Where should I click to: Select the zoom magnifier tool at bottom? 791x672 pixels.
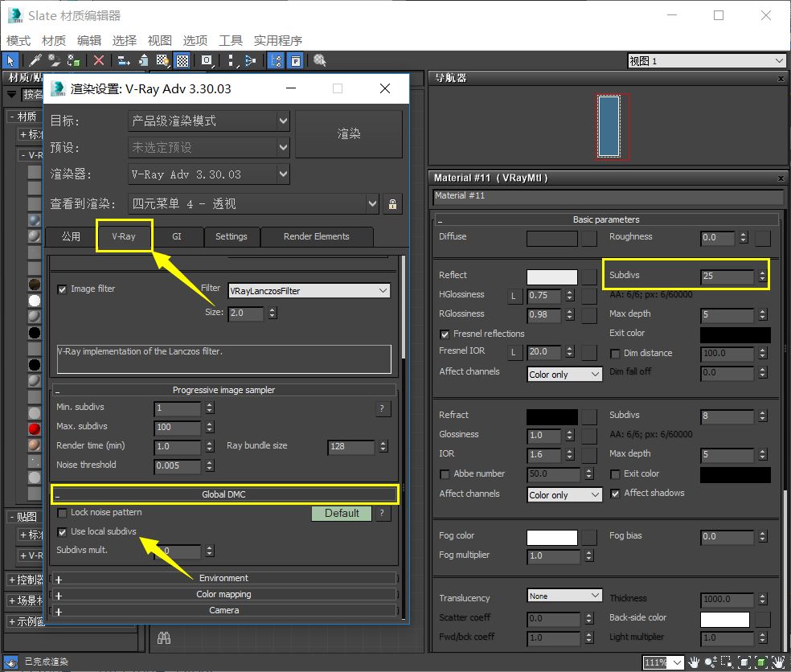(711, 662)
